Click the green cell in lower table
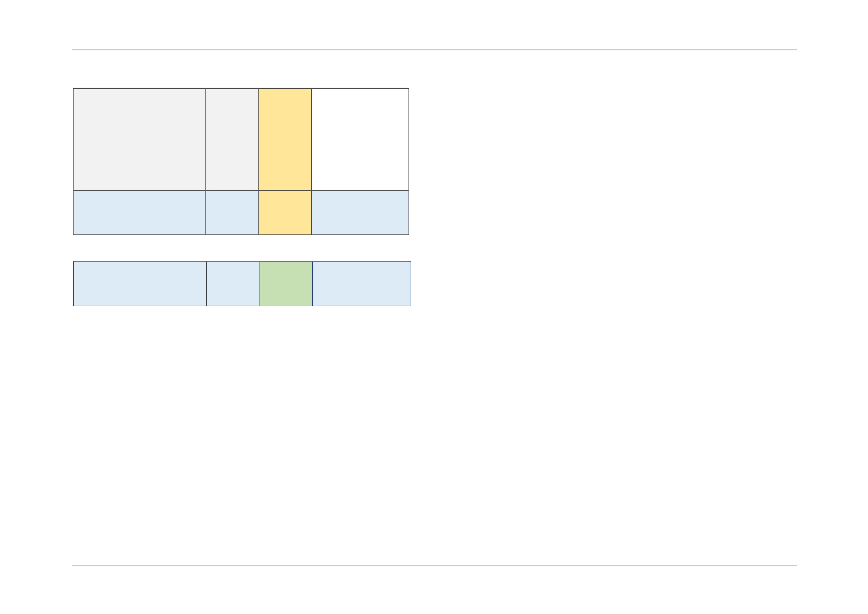This screenshot has height=614, width=868. [286, 284]
